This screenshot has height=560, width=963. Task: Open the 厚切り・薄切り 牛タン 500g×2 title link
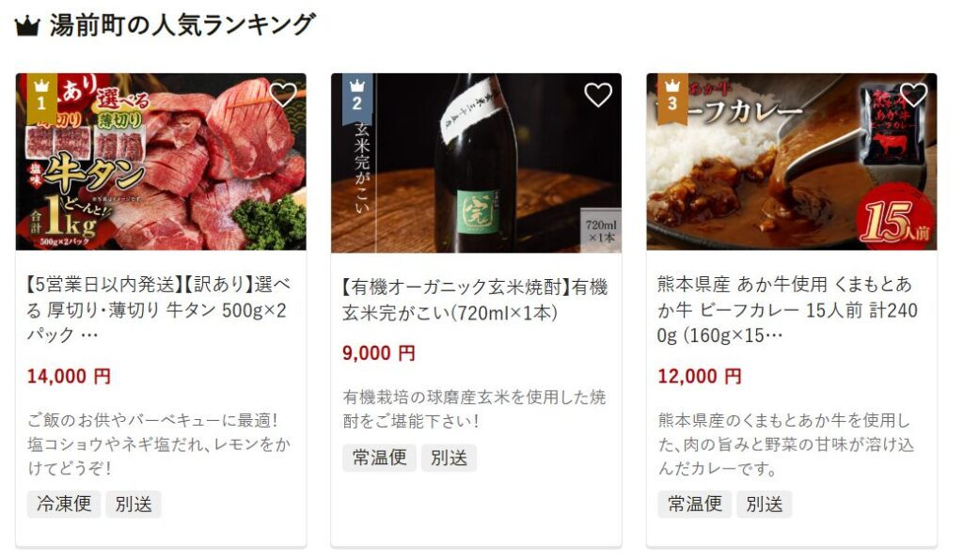pyautogui.click(x=158, y=310)
